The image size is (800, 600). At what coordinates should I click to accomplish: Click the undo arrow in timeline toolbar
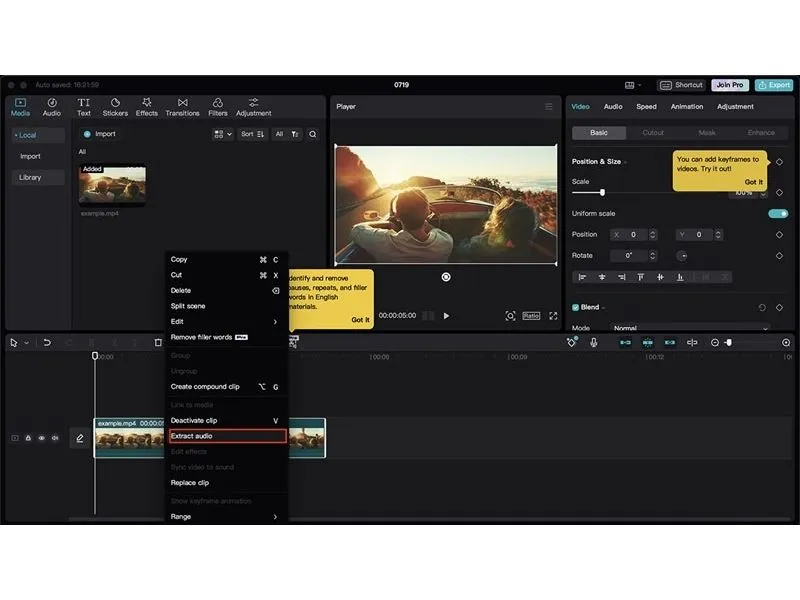coord(47,342)
